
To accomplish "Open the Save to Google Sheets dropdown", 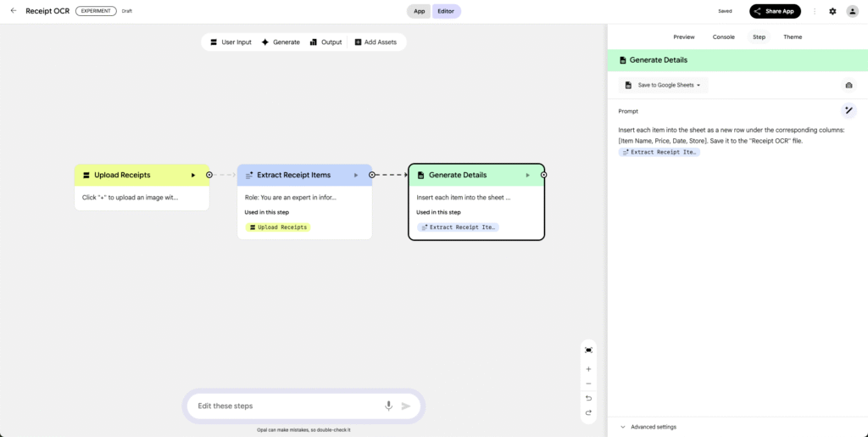I will point(663,85).
